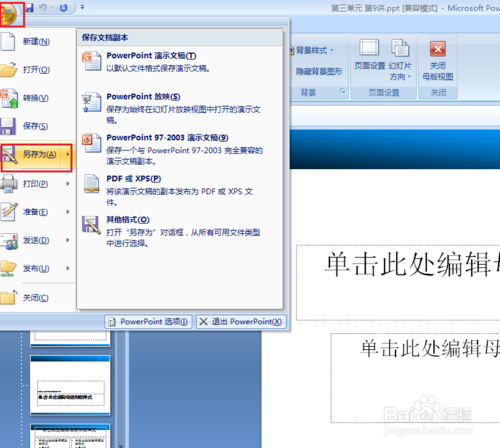The width and height of the screenshot is (500, 448).
Task: Click the Redo icon in quick access toolbar
Action: (x=63, y=7)
